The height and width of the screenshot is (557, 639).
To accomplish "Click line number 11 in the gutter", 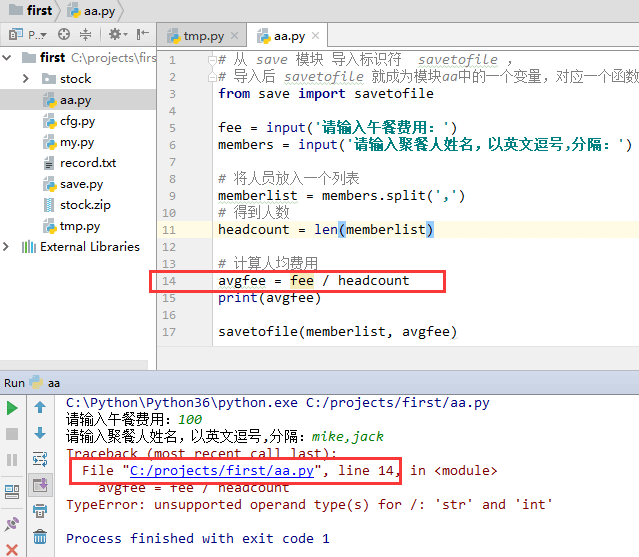I will tap(169, 230).
